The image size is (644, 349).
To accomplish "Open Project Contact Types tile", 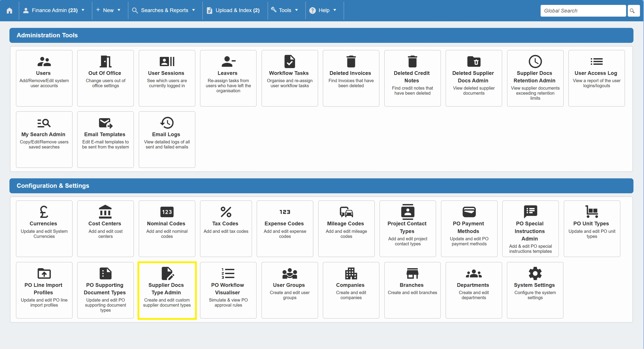I will click(x=407, y=228).
